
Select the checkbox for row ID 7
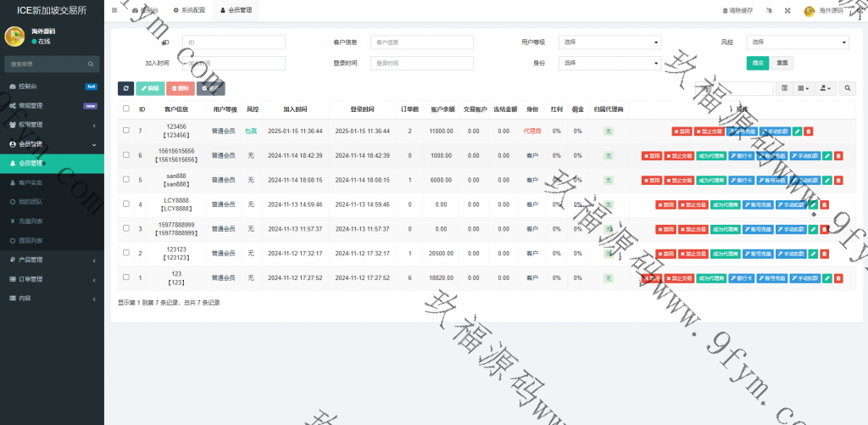pyautogui.click(x=126, y=131)
